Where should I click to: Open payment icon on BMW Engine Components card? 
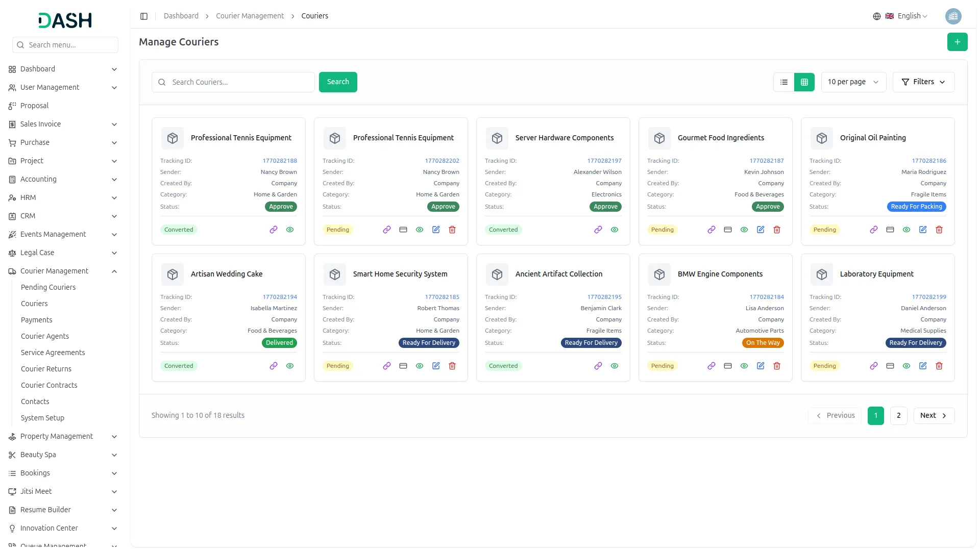tap(727, 366)
